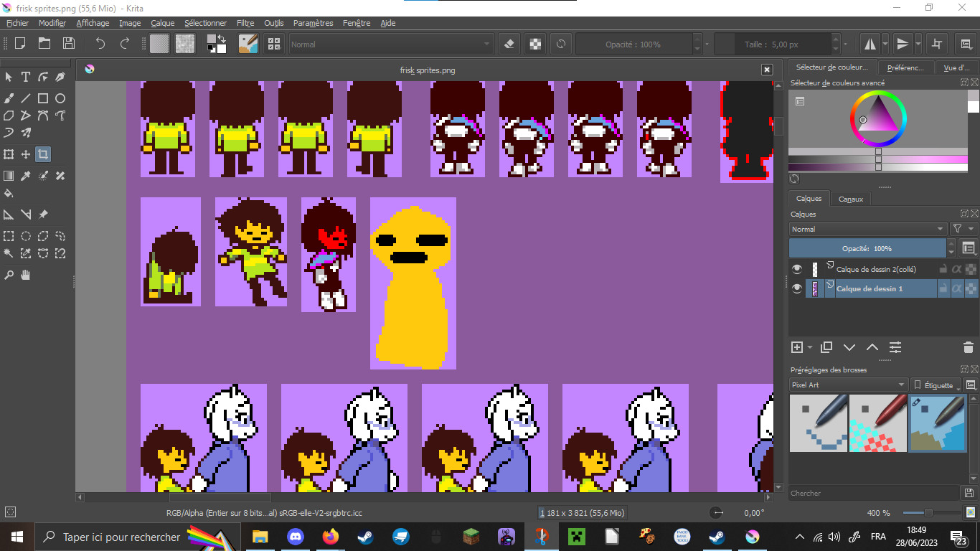
Task: Select the Rectangle shape tool
Action: pos(43,98)
